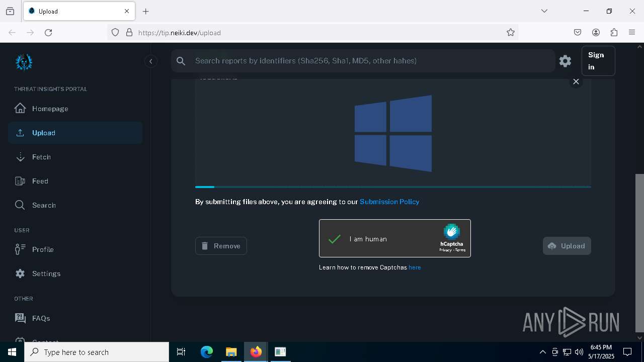The image size is (644, 362).
Task: Close the Upload browser tab
Action: (x=127, y=11)
